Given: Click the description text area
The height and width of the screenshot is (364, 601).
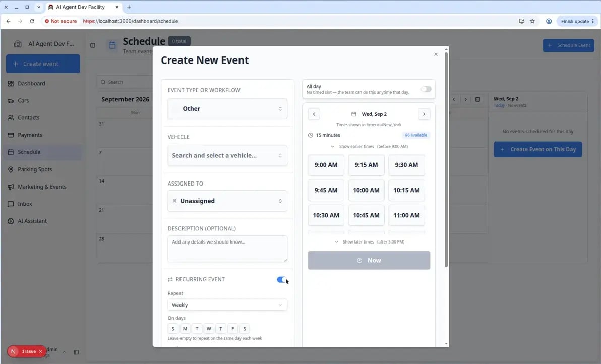Looking at the screenshot, I should (227, 249).
